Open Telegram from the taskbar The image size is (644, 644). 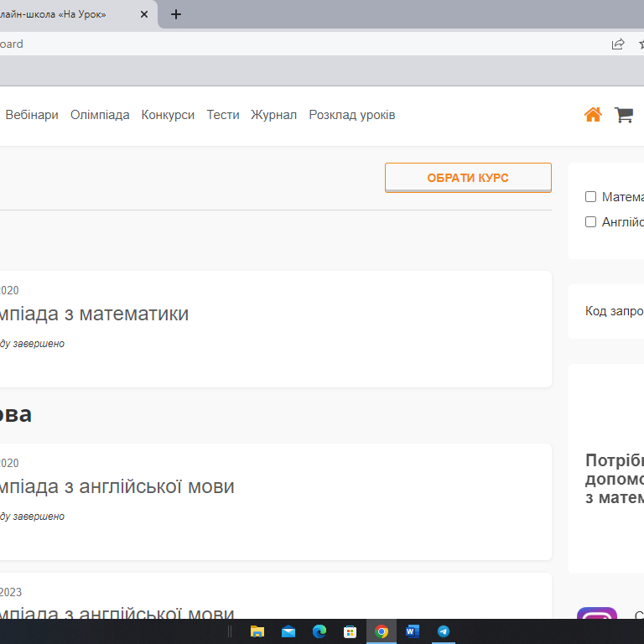443,631
